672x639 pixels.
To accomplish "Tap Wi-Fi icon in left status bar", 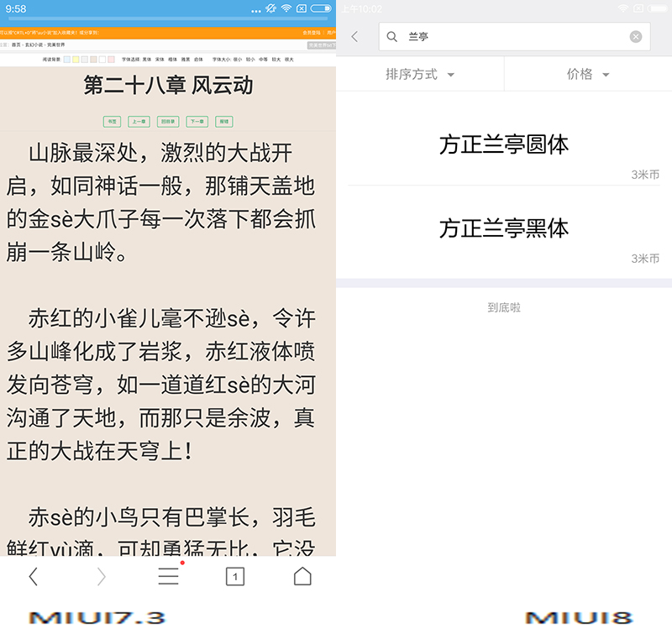I will pos(286,8).
